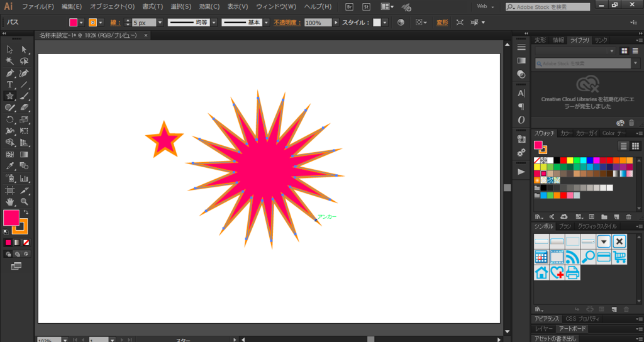Select the Type tool

pyautogui.click(x=10, y=85)
